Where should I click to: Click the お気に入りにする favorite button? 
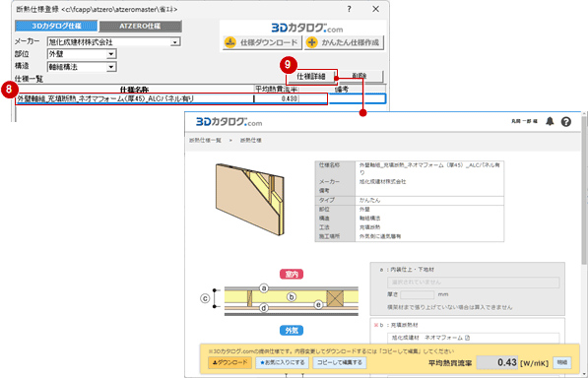click(x=283, y=362)
